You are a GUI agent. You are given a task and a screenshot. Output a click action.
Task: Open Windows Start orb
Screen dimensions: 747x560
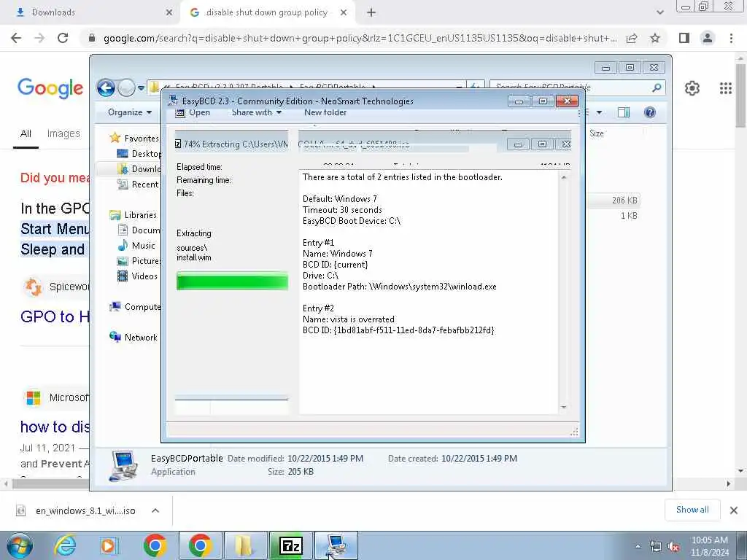pyautogui.click(x=20, y=545)
